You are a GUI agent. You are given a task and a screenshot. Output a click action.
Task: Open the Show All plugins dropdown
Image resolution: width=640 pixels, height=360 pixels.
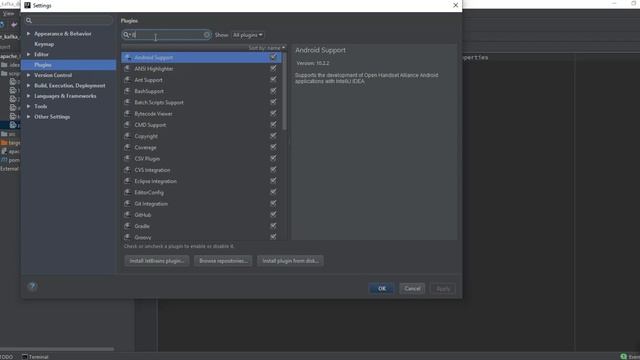coord(248,35)
